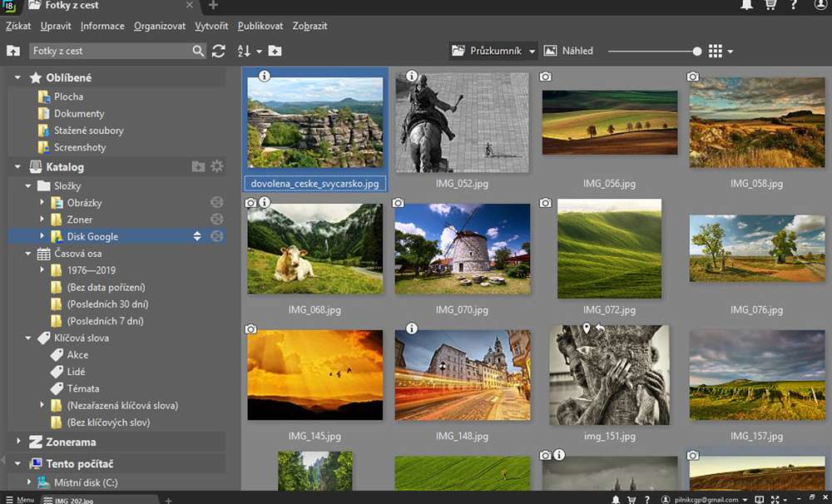
Task: Select the Stažené soubory folder
Action: (x=88, y=131)
